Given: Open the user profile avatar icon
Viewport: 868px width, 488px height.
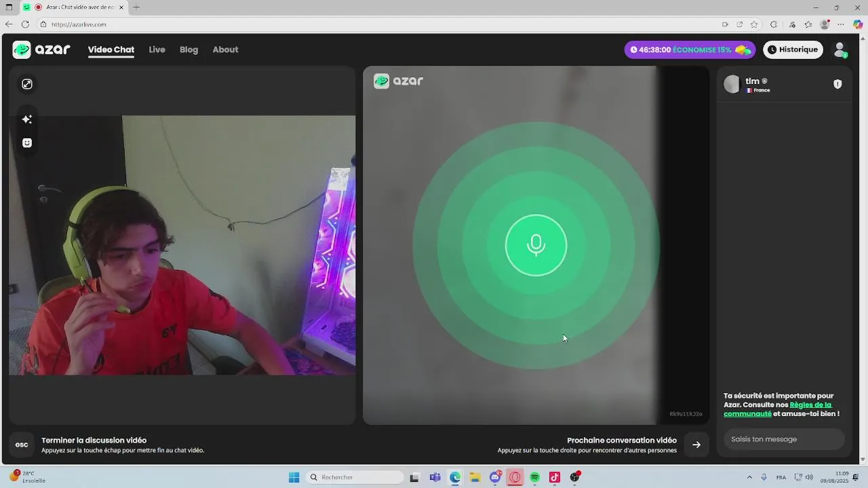Looking at the screenshot, I should point(840,49).
